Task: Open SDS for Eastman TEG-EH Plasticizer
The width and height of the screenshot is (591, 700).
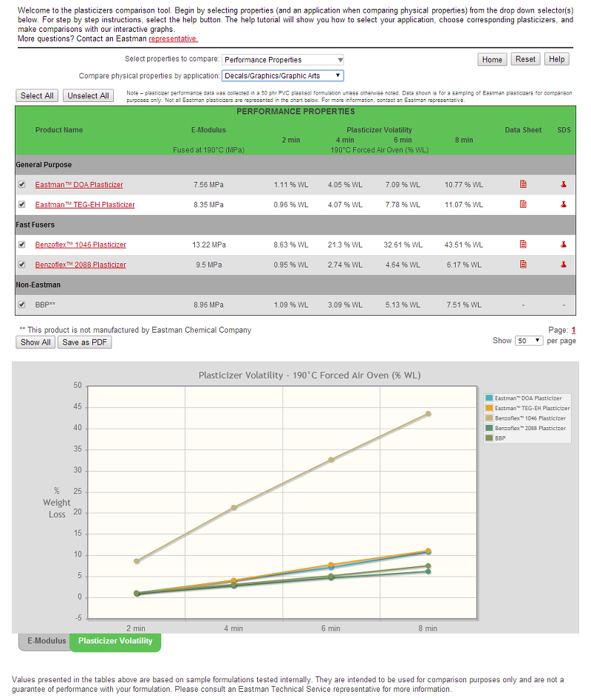Action: click(564, 204)
